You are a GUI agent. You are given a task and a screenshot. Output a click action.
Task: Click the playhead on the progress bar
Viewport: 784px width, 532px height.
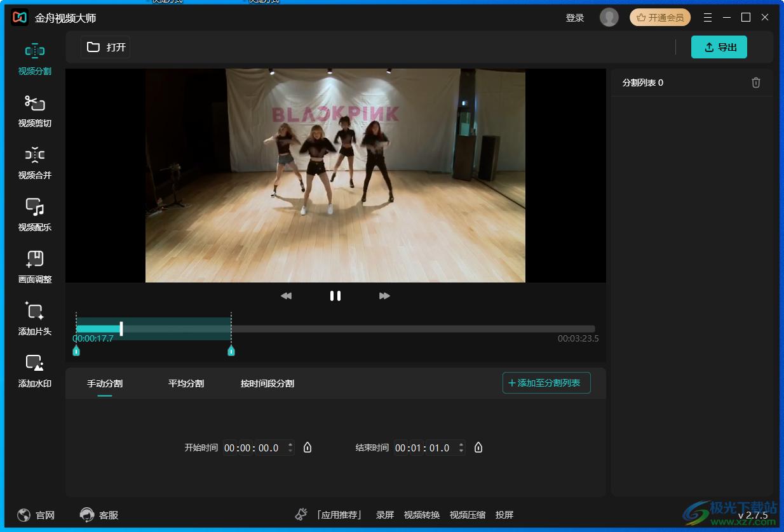[x=121, y=329]
